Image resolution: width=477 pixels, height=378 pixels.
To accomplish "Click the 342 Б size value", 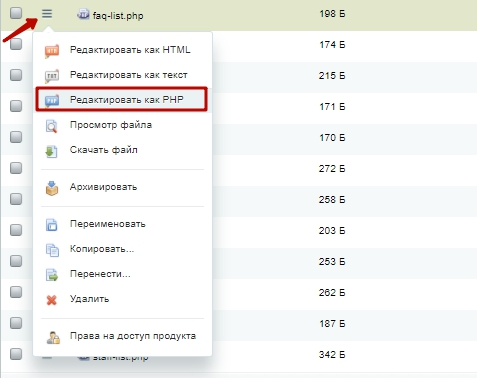I will coord(332,355).
